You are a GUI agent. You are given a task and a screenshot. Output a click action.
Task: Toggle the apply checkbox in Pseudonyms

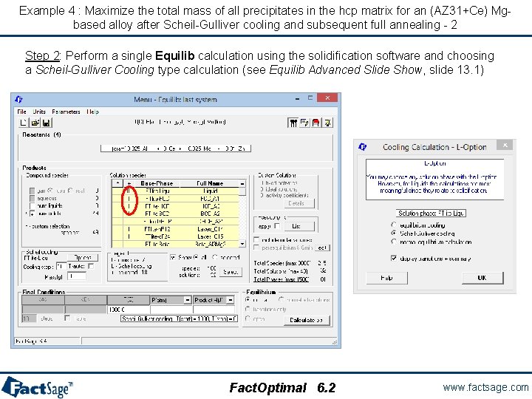point(277,226)
